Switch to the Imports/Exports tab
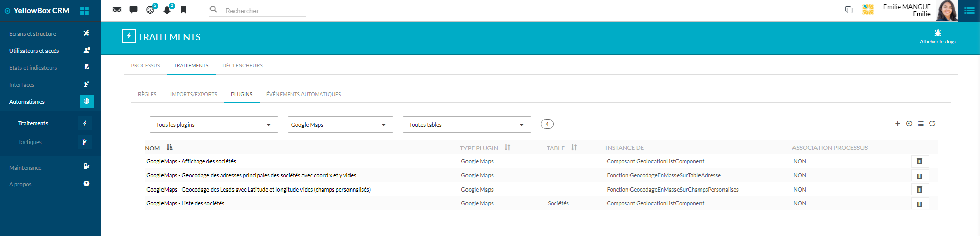Image resolution: width=980 pixels, height=236 pixels. pyautogui.click(x=193, y=95)
